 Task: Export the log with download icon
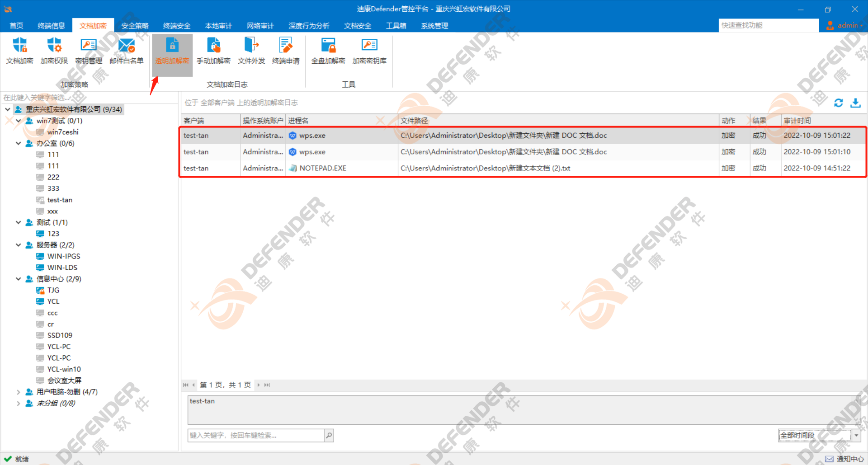[x=855, y=103]
